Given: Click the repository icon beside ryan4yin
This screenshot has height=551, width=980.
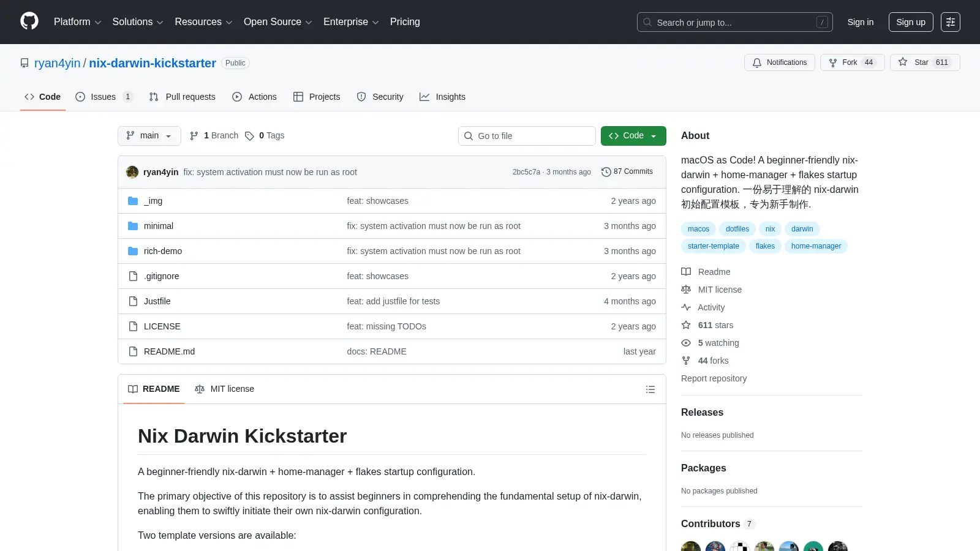Looking at the screenshot, I should click(x=24, y=63).
